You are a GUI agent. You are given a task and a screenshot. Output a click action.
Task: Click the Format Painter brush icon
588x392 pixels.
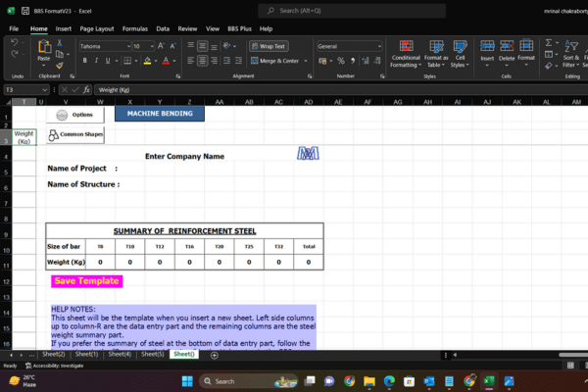[60, 66]
